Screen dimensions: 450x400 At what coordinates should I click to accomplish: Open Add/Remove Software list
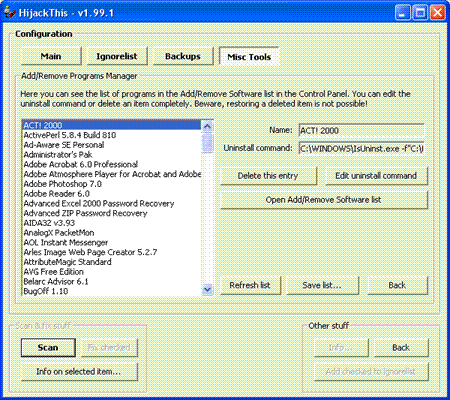[x=323, y=200]
